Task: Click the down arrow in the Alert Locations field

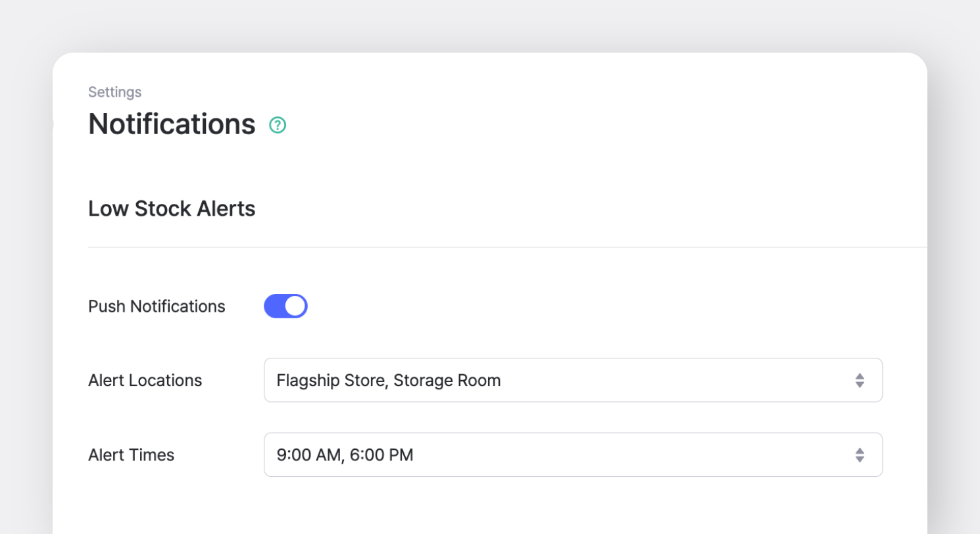Action: (x=859, y=385)
